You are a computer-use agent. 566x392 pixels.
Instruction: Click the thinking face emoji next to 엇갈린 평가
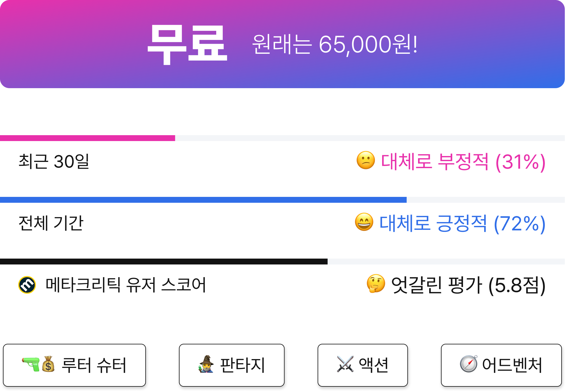(376, 284)
